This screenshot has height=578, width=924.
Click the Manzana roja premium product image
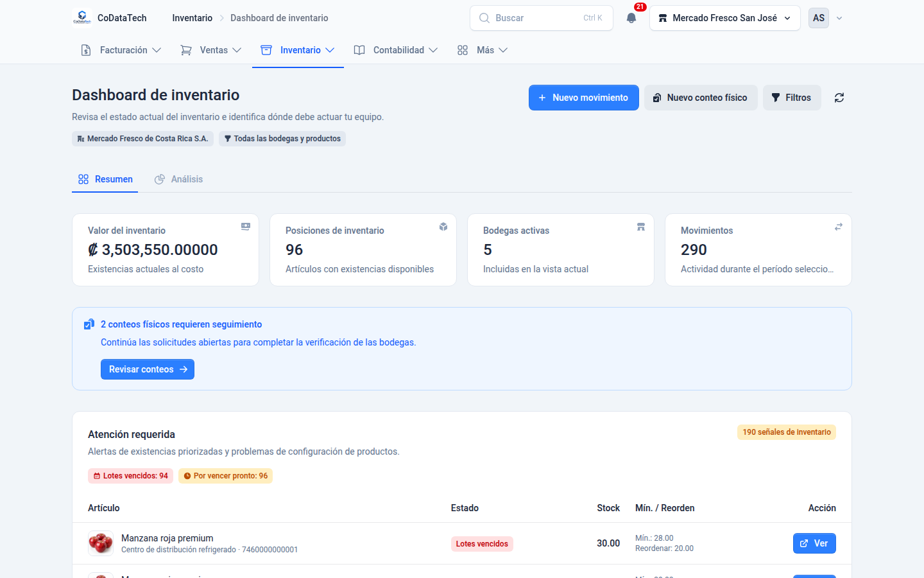click(101, 543)
